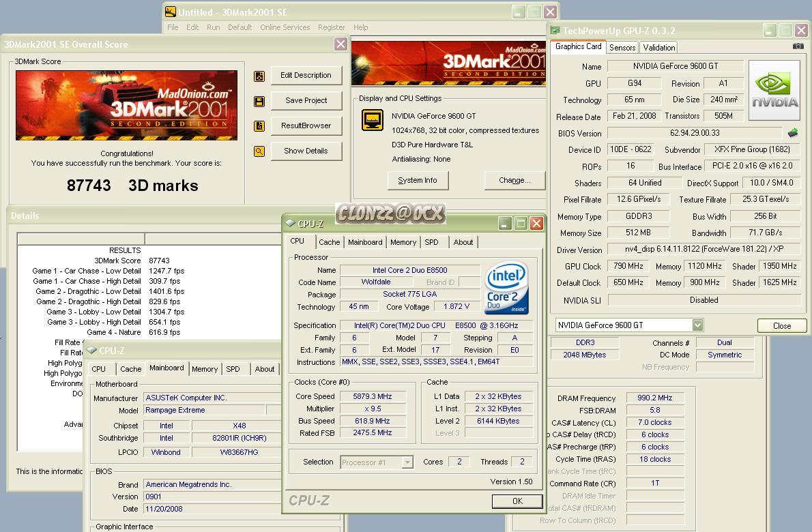Viewport: 812px width, 532px height.
Task: Click the Show Details magnifier icon
Action: [259, 151]
